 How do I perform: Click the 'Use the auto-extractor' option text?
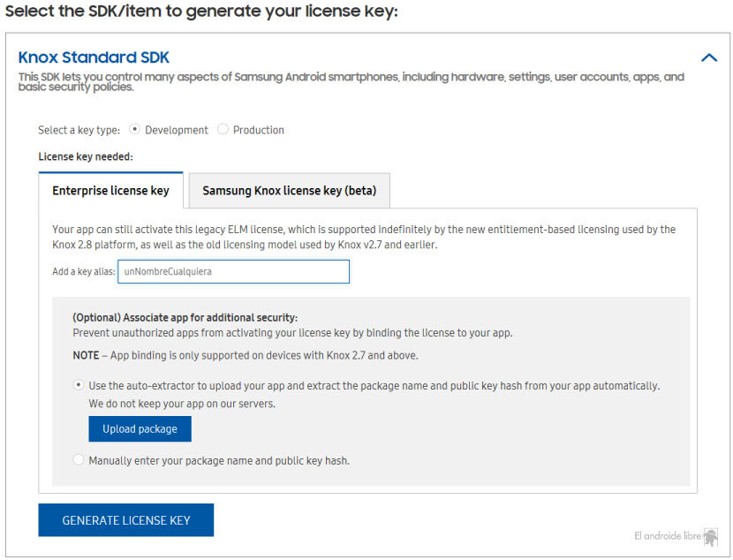tap(374, 386)
